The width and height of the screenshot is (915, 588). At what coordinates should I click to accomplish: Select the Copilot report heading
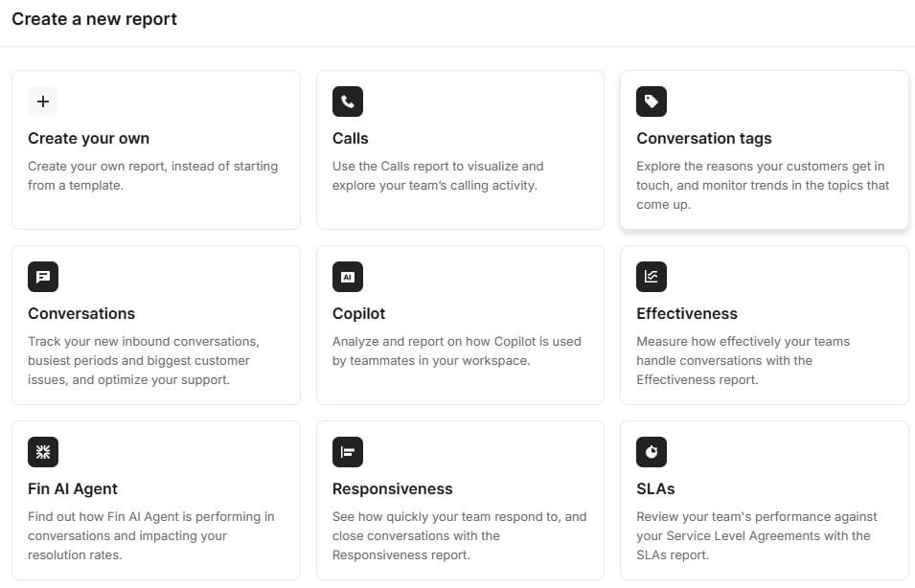[x=359, y=313]
